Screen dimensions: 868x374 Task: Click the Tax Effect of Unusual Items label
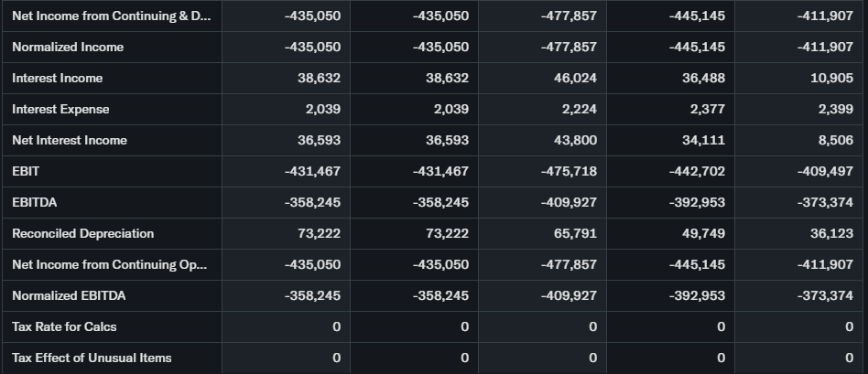point(92,358)
